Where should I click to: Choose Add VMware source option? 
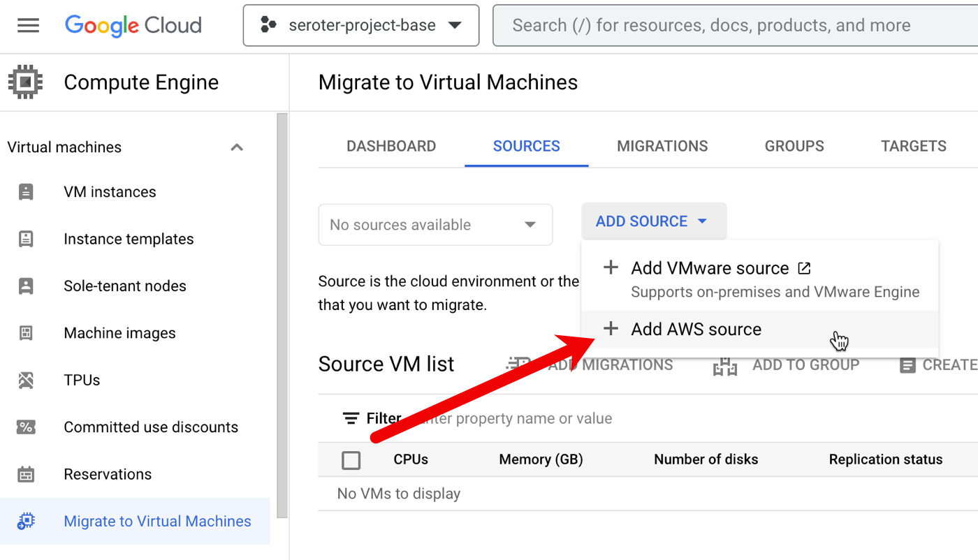(710, 269)
